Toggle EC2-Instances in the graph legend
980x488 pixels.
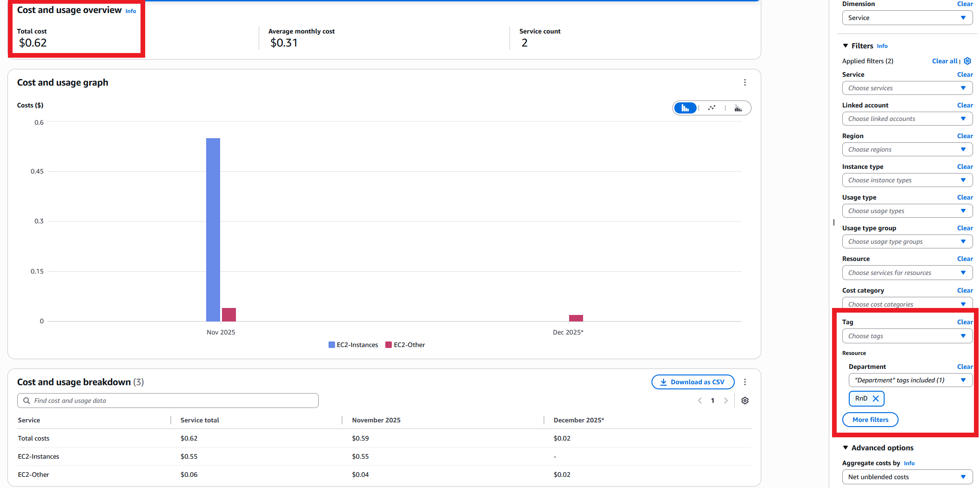pyautogui.click(x=353, y=345)
